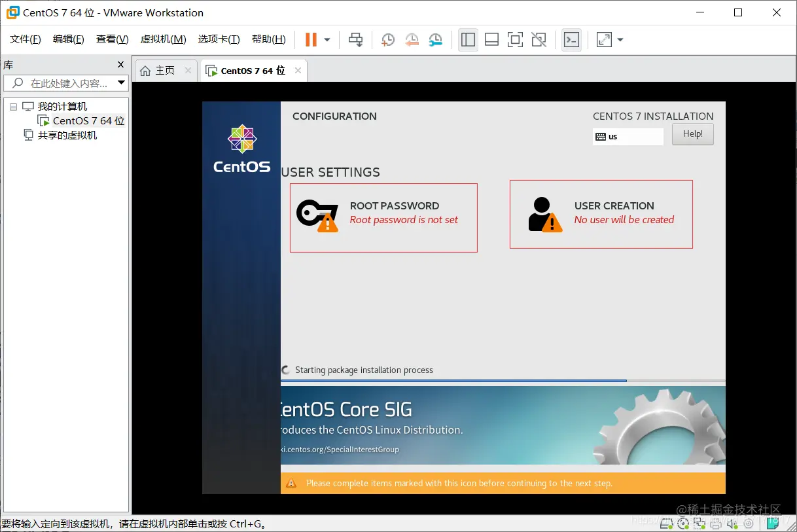Viewport: 797px width, 532px height.
Task: Click the installation progress bar
Action: tap(503, 380)
